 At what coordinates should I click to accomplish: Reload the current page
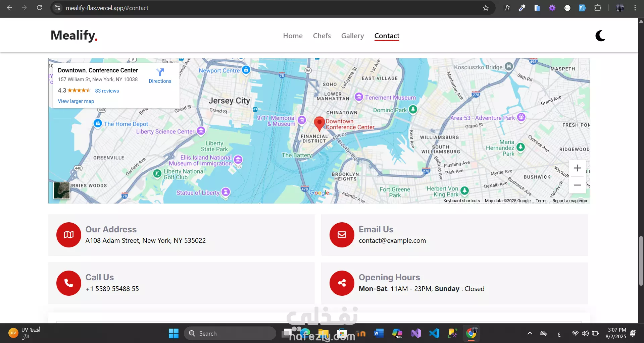[39, 8]
